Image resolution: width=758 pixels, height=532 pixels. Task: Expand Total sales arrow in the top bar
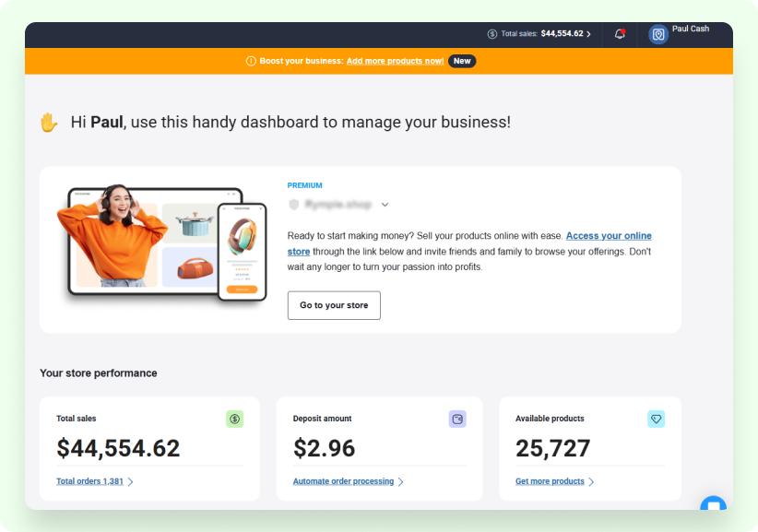[589, 34]
